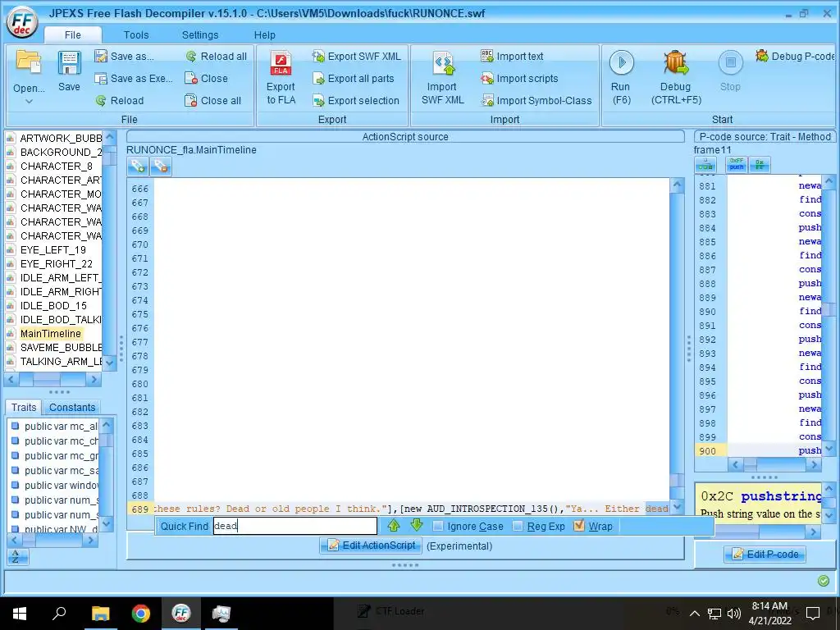Close the current SWF via ribbon Close
The image size is (840, 630).
click(206, 78)
